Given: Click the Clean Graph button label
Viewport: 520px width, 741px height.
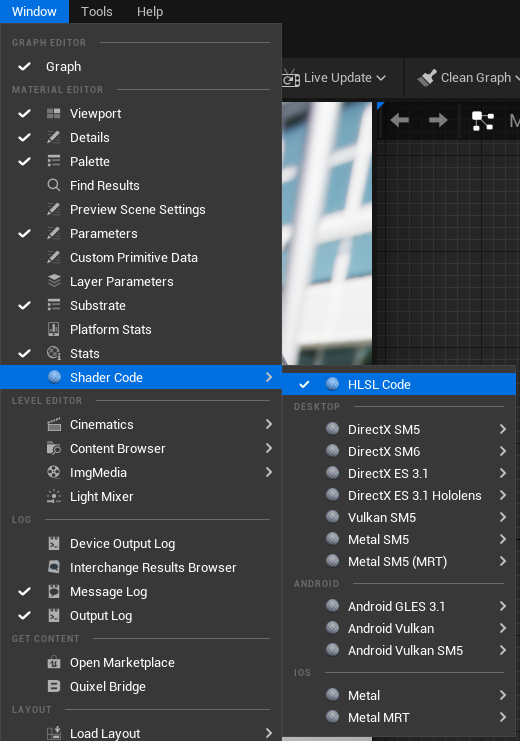Looking at the screenshot, I should [476, 78].
